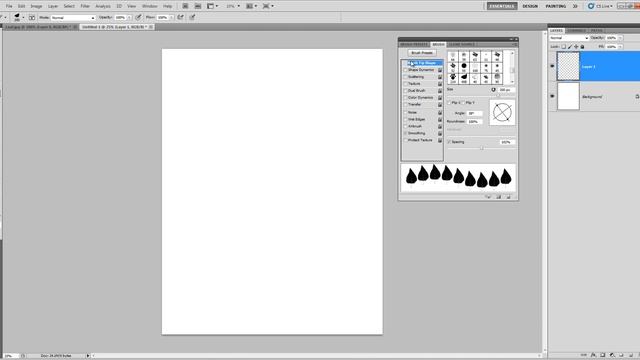Open the Filter menu

click(85, 6)
